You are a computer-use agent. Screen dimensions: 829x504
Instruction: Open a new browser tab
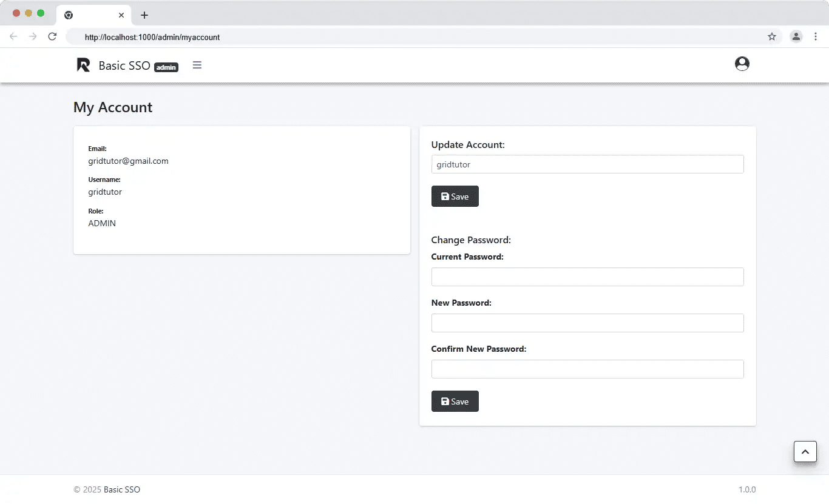click(x=144, y=15)
